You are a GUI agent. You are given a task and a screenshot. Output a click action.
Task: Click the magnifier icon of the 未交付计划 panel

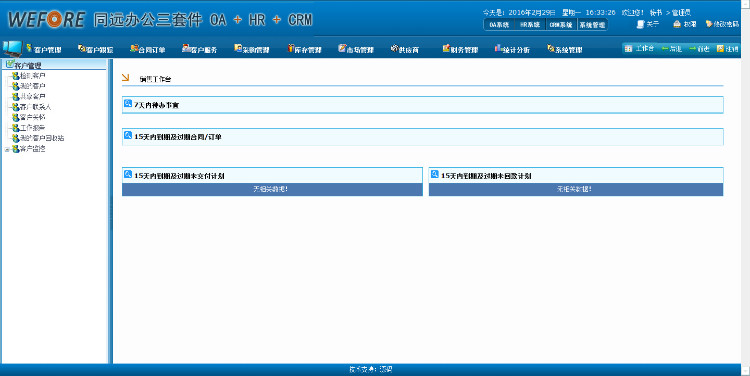point(128,175)
